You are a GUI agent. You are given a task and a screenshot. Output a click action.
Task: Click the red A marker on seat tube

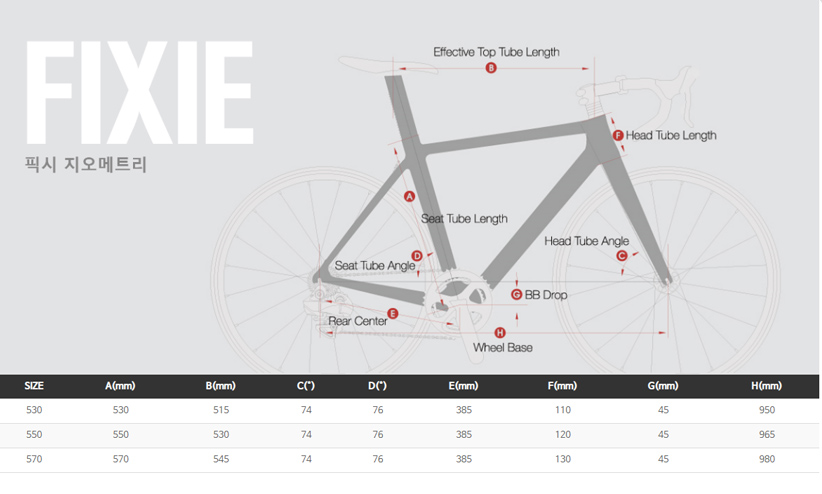point(409,197)
